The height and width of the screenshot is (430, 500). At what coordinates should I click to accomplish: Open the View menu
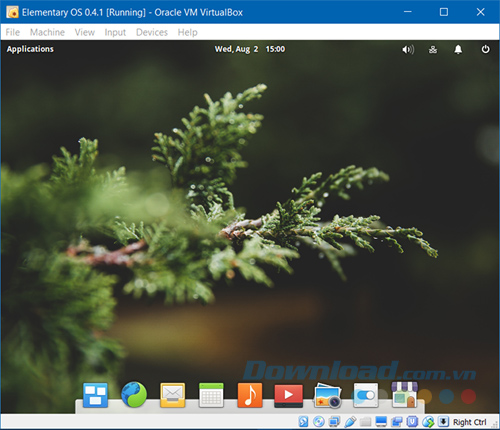click(x=85, y=32)
